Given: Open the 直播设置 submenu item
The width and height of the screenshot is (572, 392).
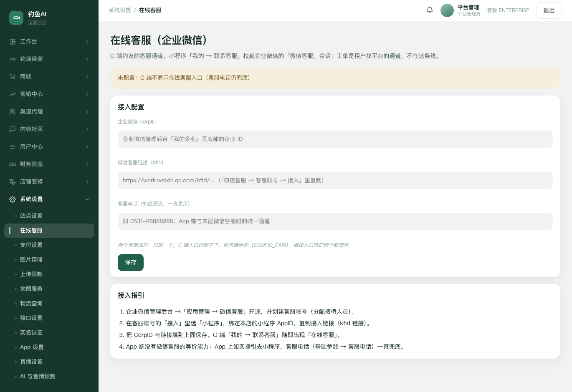Looking at the screenshot, I should [49, 362].
